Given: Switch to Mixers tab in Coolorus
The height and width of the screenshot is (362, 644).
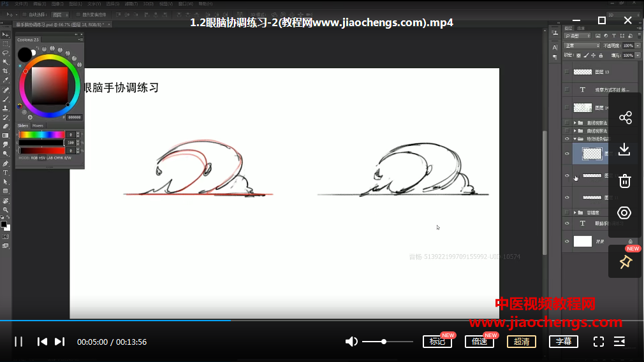Looking at the screenshot, I should [x=38, y=126].
